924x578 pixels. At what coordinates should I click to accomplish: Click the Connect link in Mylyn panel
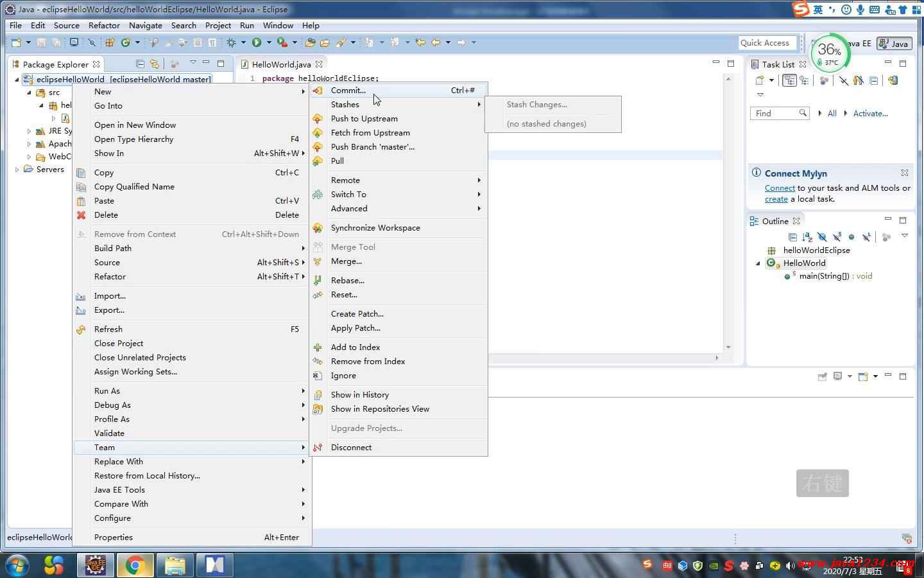coord(780,188)
